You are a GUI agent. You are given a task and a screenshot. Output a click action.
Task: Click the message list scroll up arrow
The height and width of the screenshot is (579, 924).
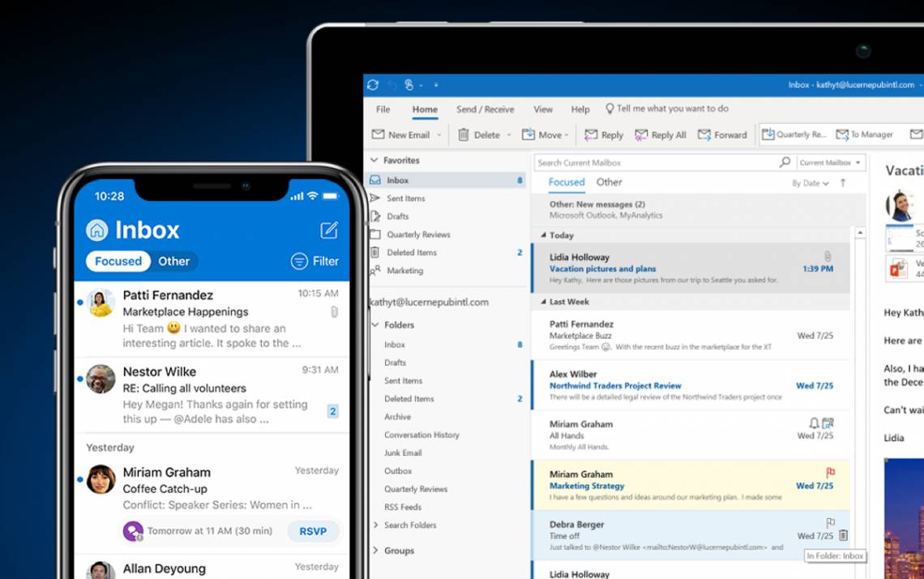[860, 234]
